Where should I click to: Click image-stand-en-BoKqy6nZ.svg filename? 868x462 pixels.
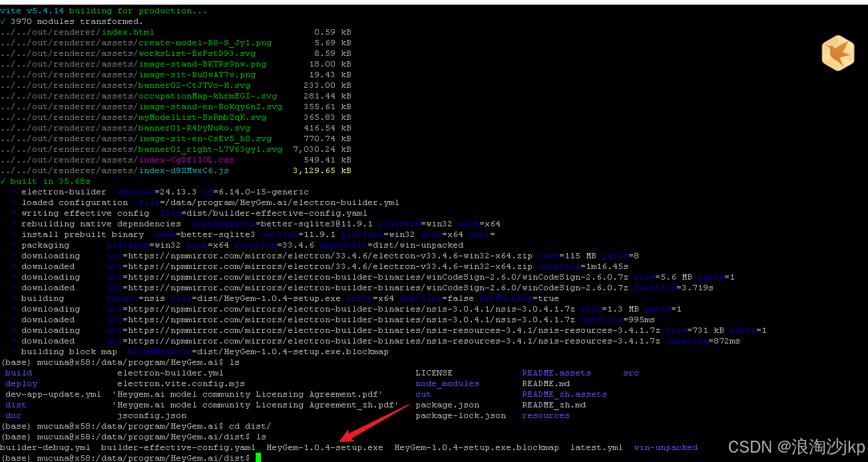(x=210, y=107)
